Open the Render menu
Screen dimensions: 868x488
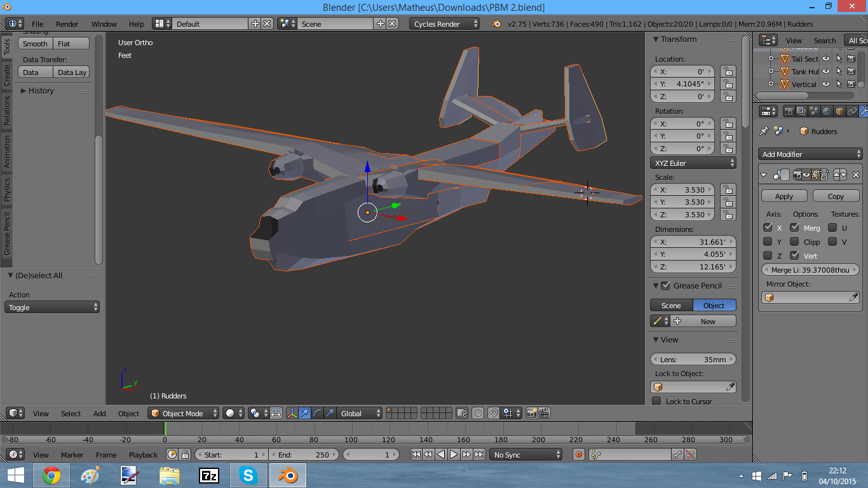coord(67,24)
